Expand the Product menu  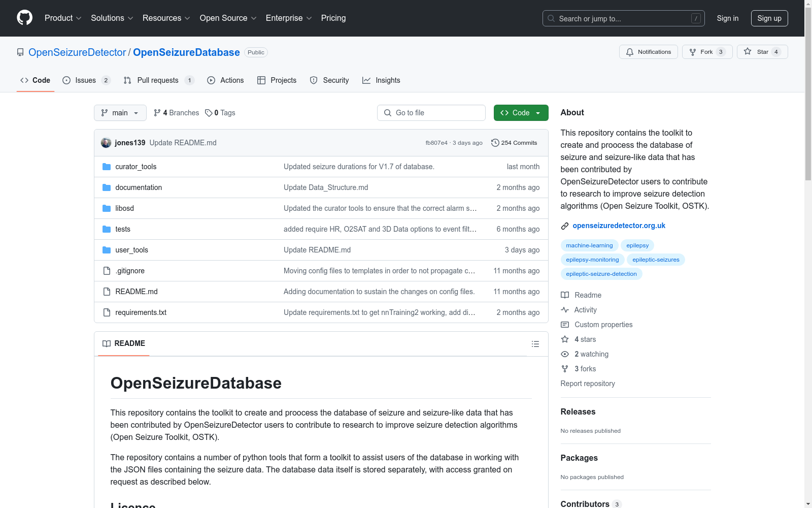[63, 18]
